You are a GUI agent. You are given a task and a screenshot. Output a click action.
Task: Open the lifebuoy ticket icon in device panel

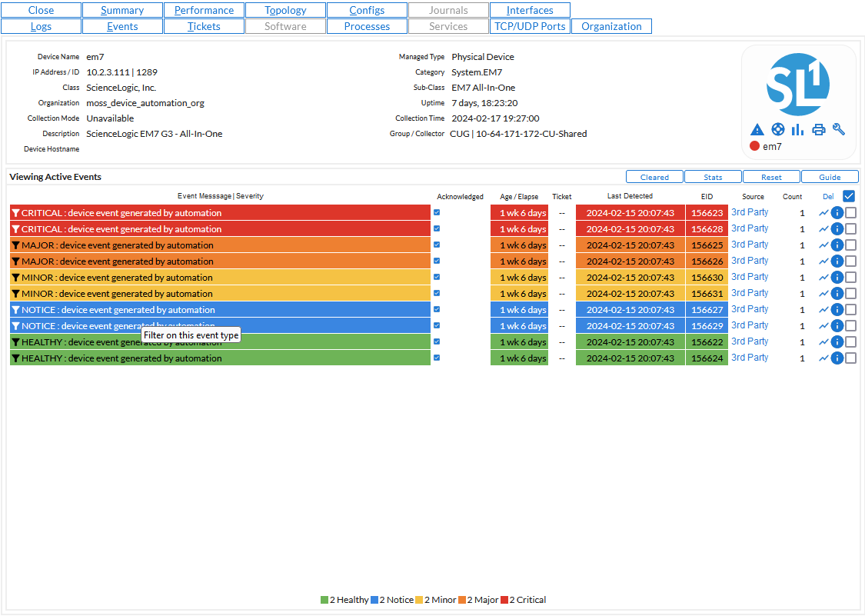coord(778,129)
